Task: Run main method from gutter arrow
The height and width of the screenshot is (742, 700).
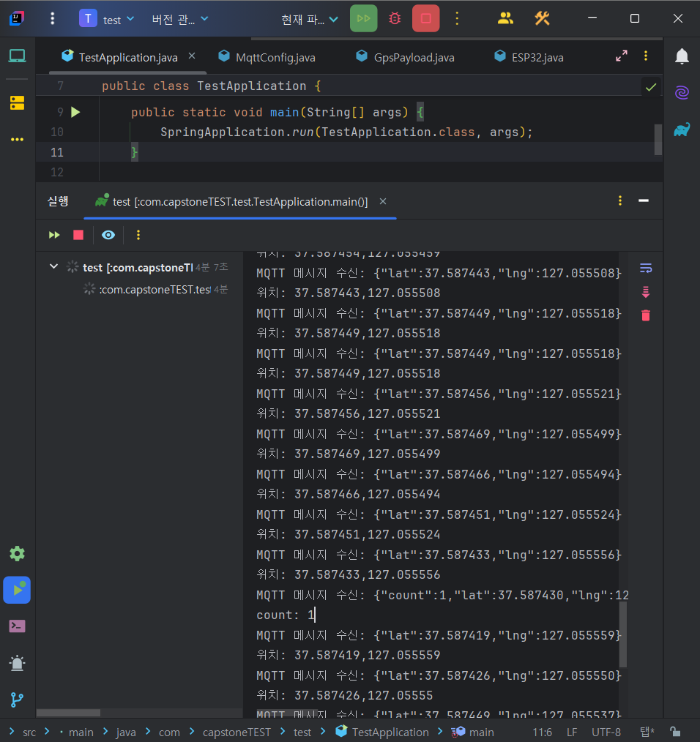Action: [75, 112]
